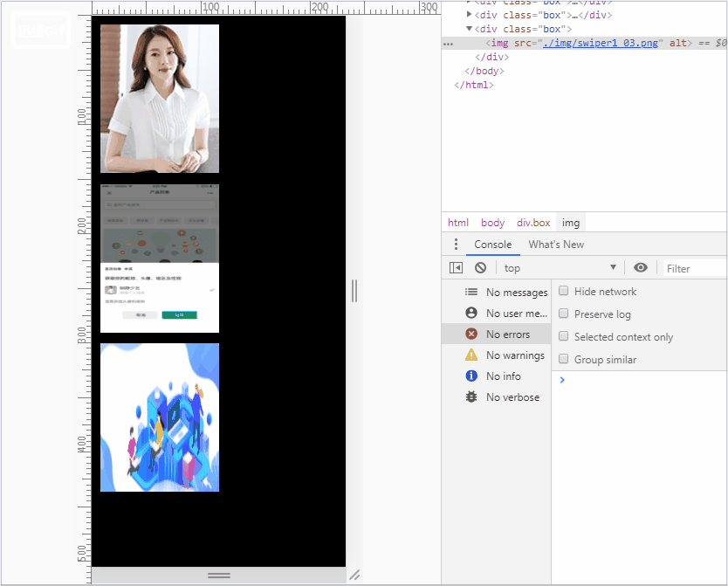Click the console Filter input field
The height and width of the screenshot is (586, 728).
[694, 268]
